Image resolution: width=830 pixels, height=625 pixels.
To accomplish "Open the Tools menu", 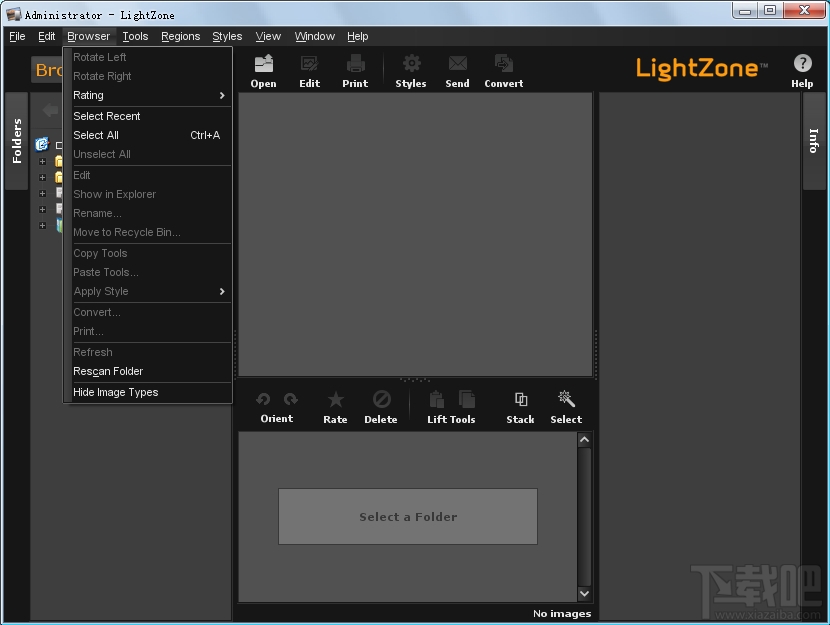I will 135,36.
